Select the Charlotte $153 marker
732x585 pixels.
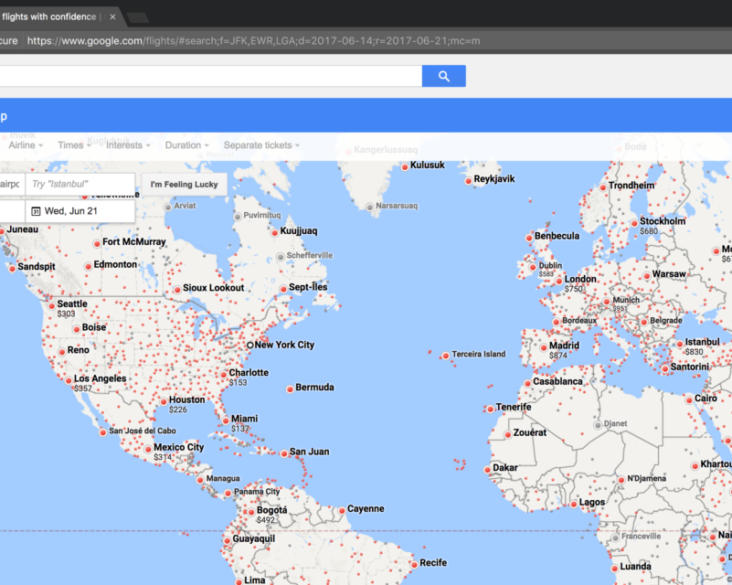click(224, 374)
